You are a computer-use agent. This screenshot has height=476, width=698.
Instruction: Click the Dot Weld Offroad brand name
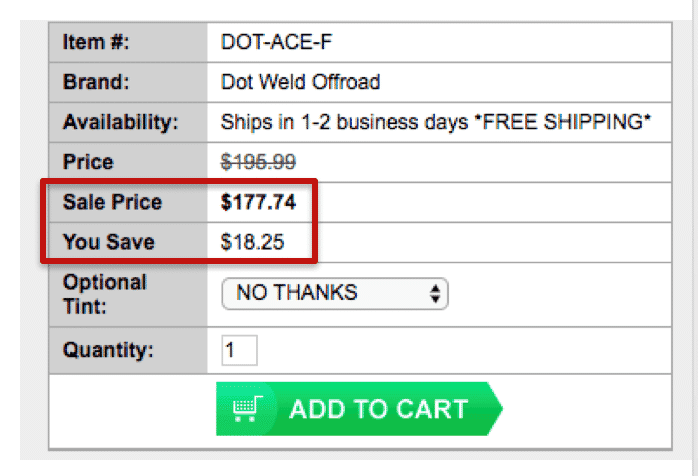coord(300,82)
